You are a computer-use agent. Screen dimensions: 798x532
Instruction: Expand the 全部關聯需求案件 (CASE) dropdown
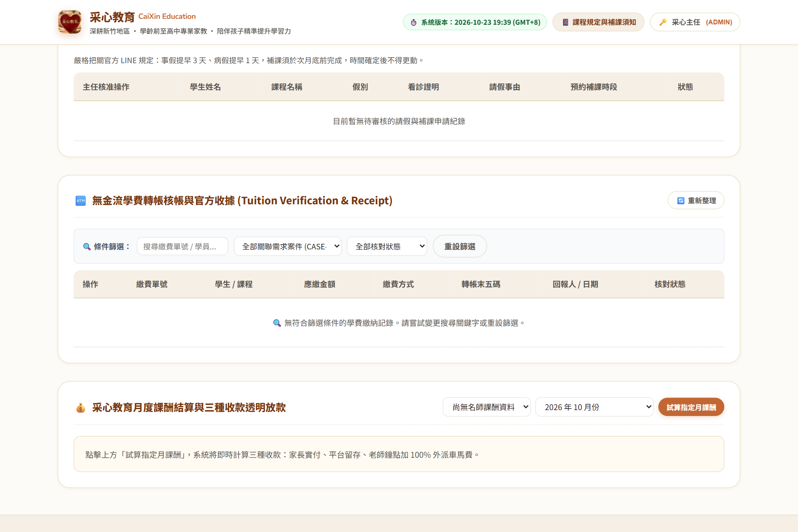click(x=288, y=246)
